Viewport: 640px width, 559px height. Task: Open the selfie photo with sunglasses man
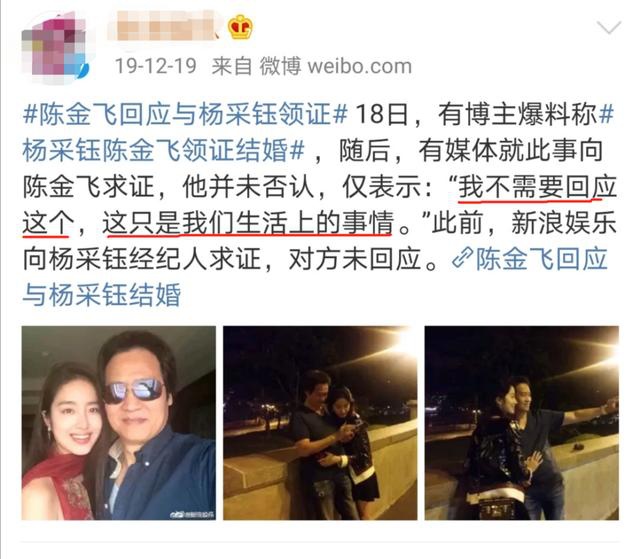point(119,423)
